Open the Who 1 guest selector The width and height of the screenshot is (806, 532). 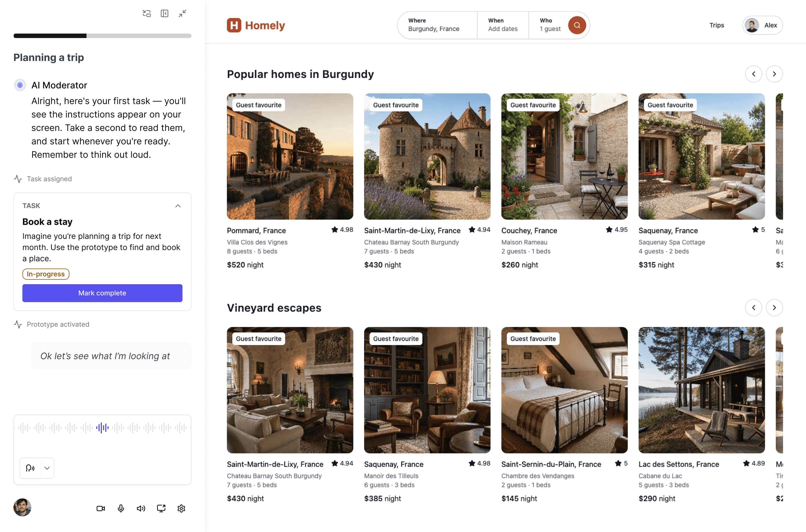pos(550,25)
